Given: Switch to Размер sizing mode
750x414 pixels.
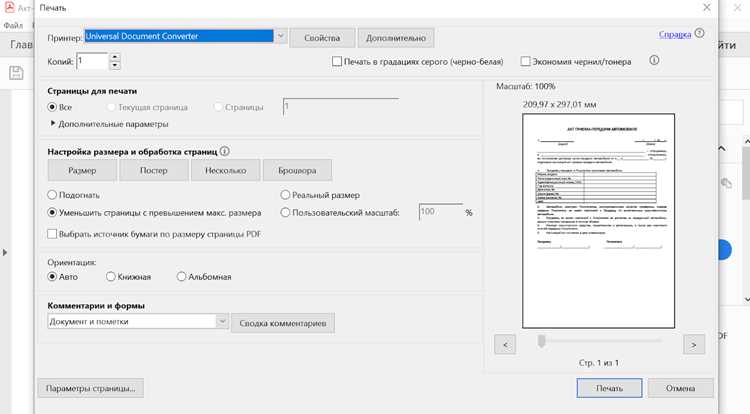Looking at the screenshot, I should [x=82, y=170].
